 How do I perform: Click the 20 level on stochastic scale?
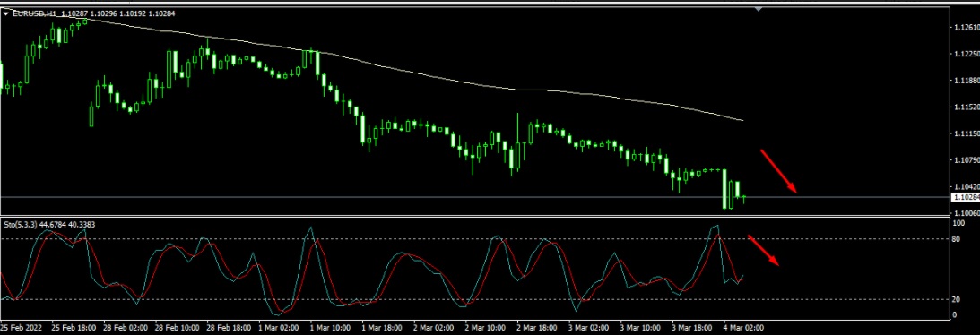coord(957,299)
